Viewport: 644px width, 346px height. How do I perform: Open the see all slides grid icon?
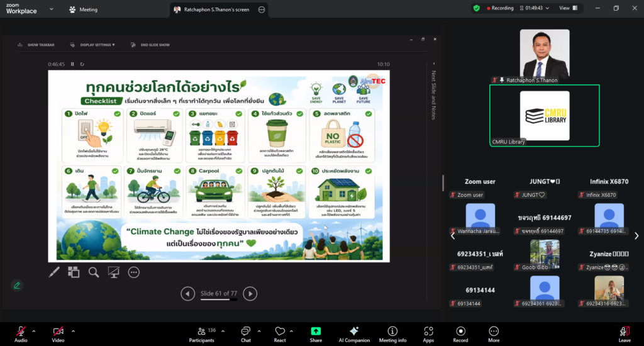[x=74, y=272]
